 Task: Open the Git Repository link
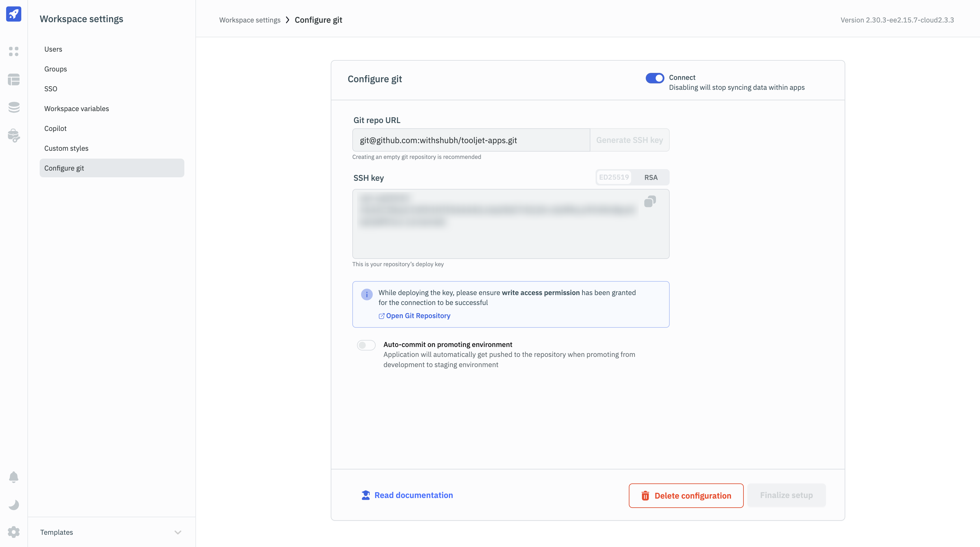[x=418, y=316]
